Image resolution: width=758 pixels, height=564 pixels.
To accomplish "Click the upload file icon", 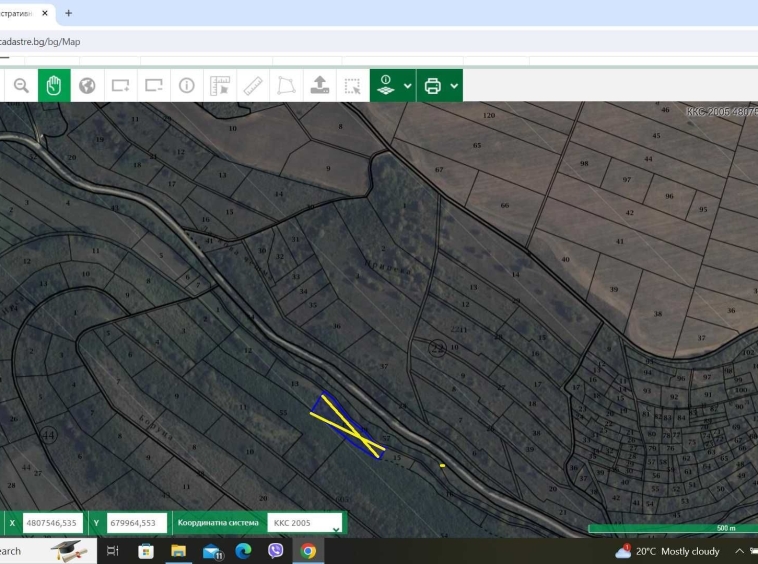I will coord(320,86).
